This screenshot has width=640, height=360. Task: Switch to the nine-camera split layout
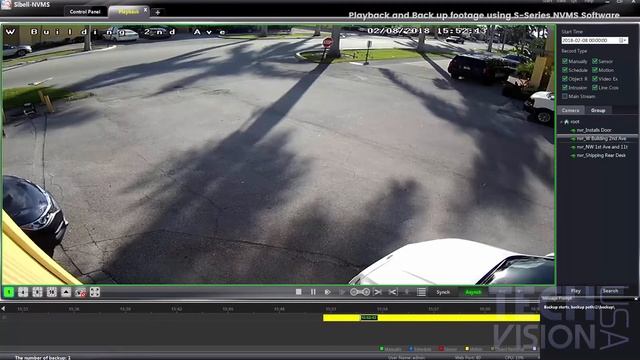click(37, 292)
